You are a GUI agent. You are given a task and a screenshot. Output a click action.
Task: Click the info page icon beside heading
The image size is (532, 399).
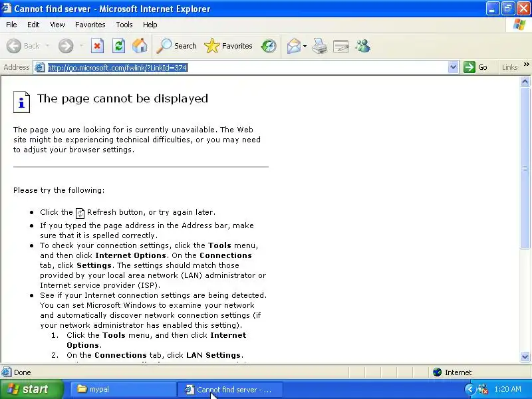click(x=21, y=102)
